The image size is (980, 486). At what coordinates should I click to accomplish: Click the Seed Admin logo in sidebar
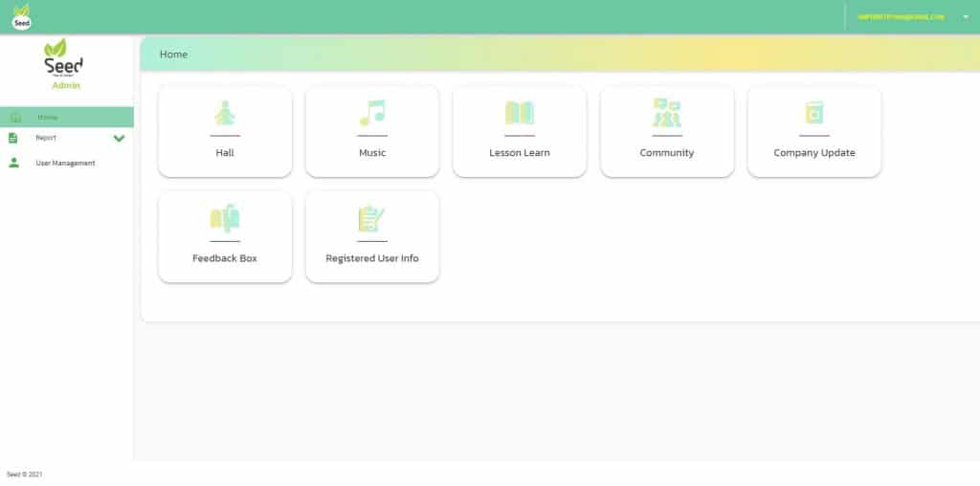pyautogui.click(x=65, y=63)
